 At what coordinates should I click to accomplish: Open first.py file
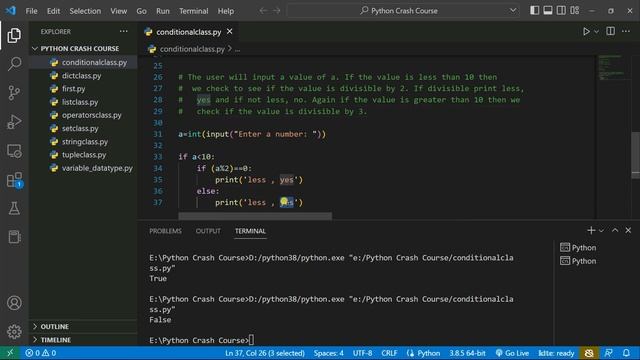(x=73, y=89)
